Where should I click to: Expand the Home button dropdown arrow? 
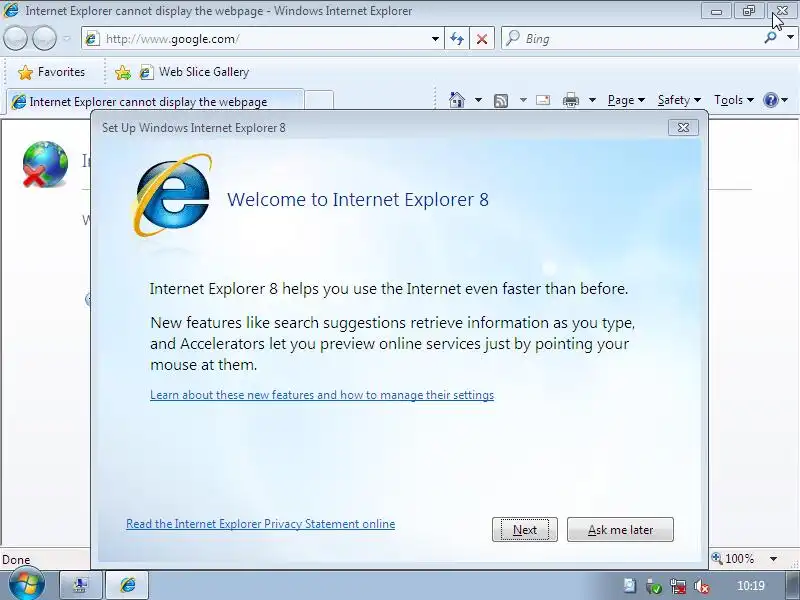(478, 100)
